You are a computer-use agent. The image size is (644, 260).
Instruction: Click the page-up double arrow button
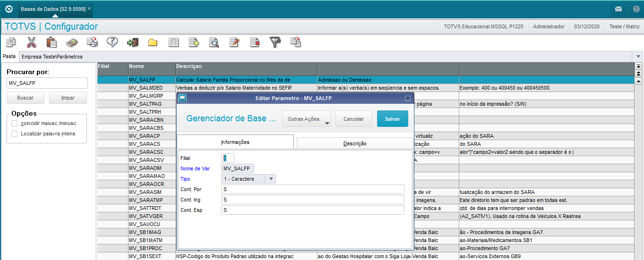tap(638, 73)
